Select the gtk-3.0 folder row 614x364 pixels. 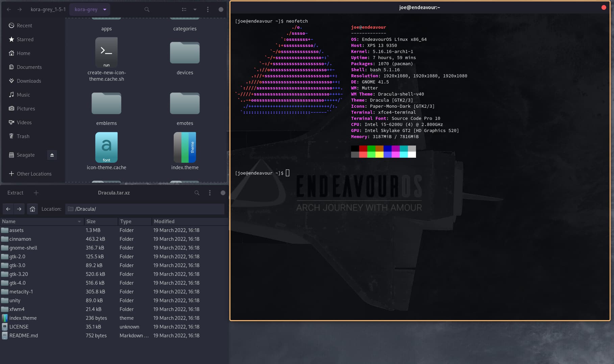point(114,265)
